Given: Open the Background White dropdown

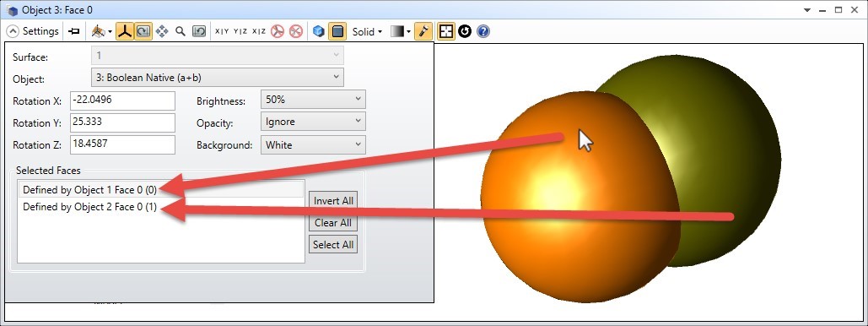Looking at the screenshot, I should click(x=313, y=145).
